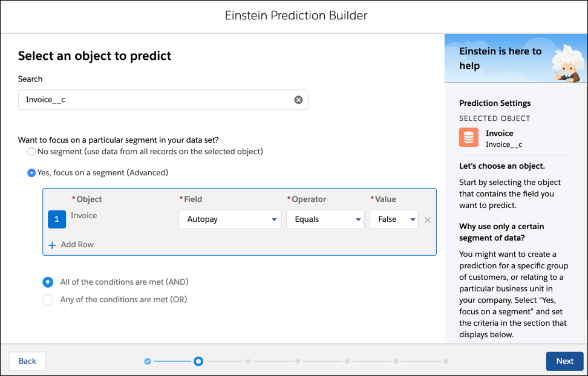Click the Einstein mascot image
The width and height of the screenshot is (588, 376).
tap(567, 63)
